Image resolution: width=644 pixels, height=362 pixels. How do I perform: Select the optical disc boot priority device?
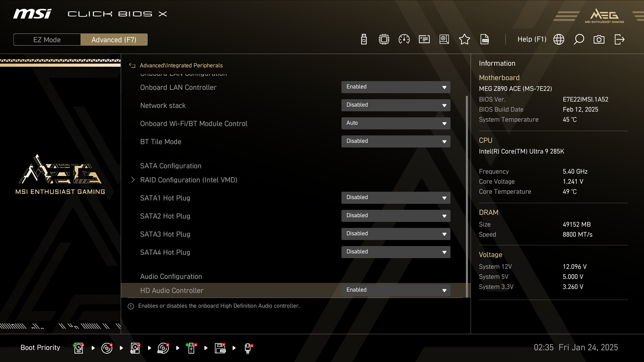107,348
